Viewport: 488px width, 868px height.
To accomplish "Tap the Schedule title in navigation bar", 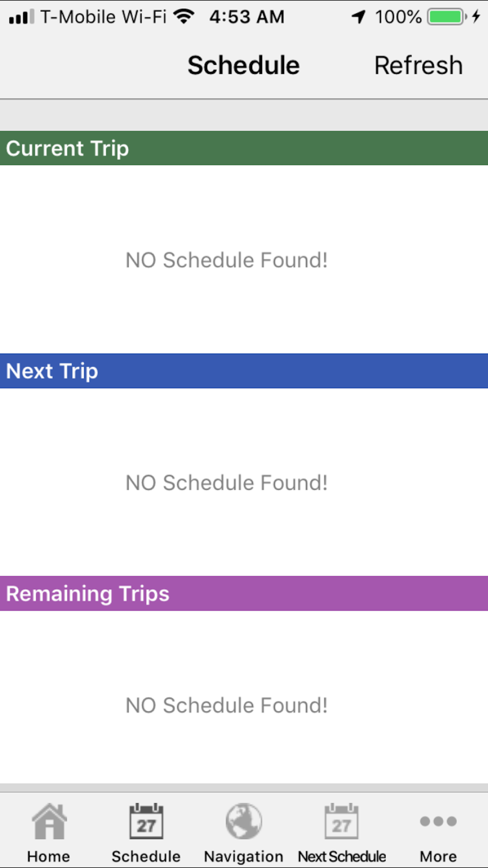I will click(x=244, y=65).
